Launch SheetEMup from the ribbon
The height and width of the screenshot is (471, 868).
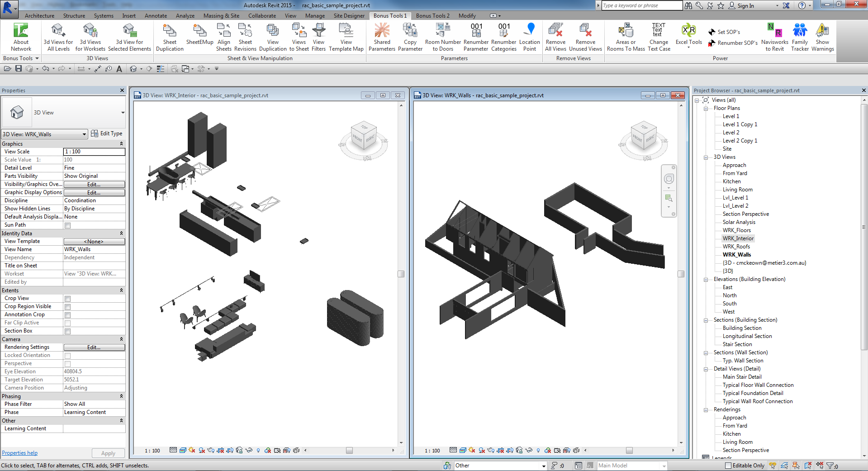tap(199, 36)
